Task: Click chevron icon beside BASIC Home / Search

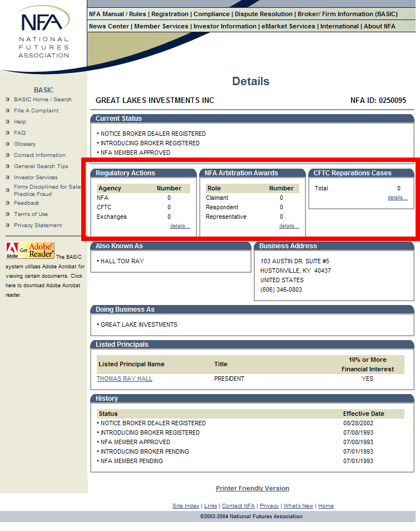Action: (7, 100)
